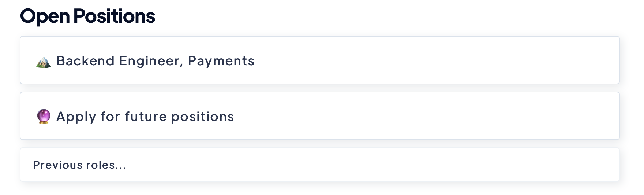
Task: Click the "future positions" text
Action: (179, 117)
